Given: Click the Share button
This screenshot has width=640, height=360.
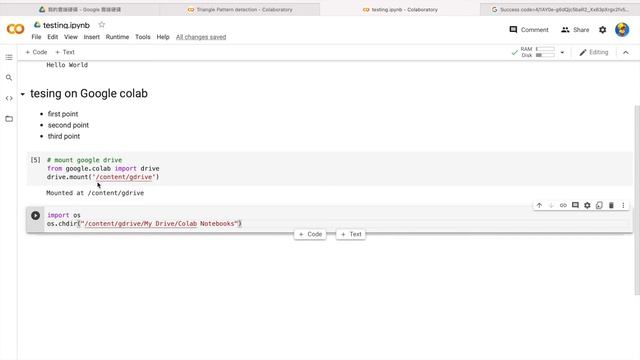Looking at the screenshot, I should pyautogui.click(x=575, y=29).
